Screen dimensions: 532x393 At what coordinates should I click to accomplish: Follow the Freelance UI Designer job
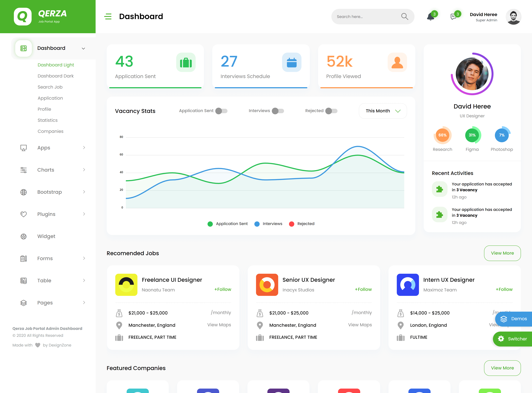[223, 289]
